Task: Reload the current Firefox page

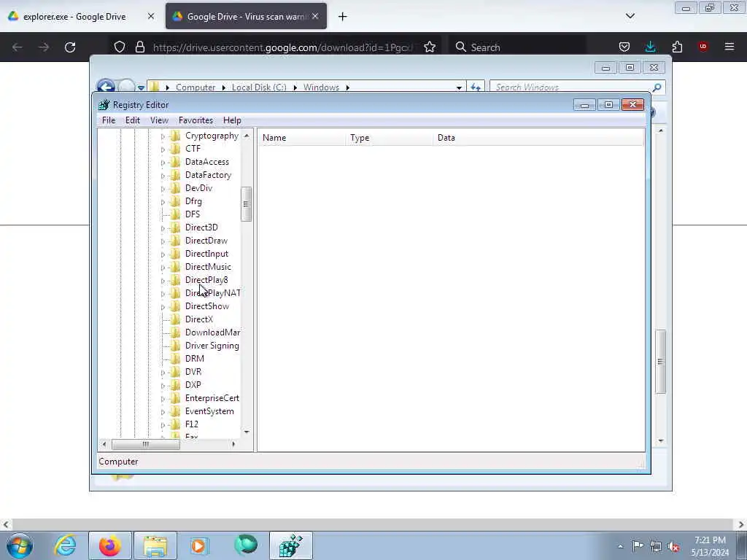Action: (70, 47)
